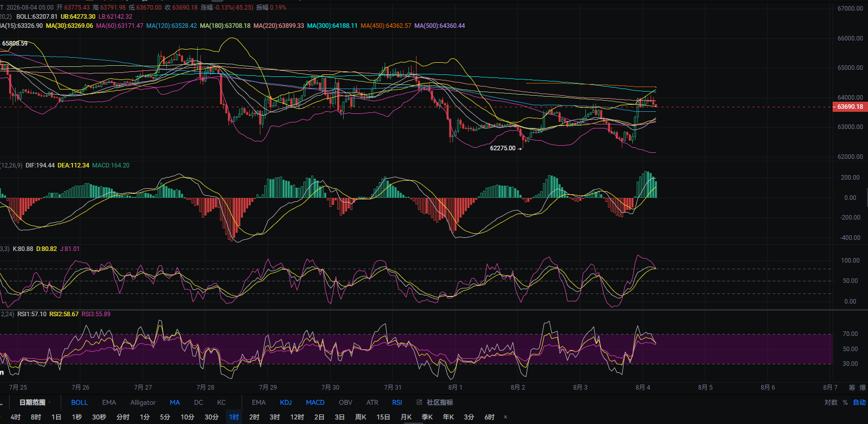The image size is (868, 424).
Task: Select the 15日 timeframe option
Action: click(383, 417)
